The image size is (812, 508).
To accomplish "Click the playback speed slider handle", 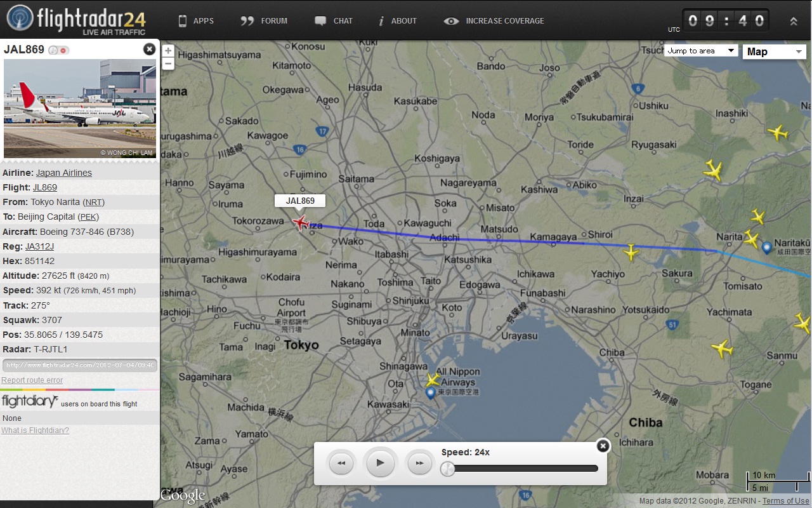I will 448,469.
